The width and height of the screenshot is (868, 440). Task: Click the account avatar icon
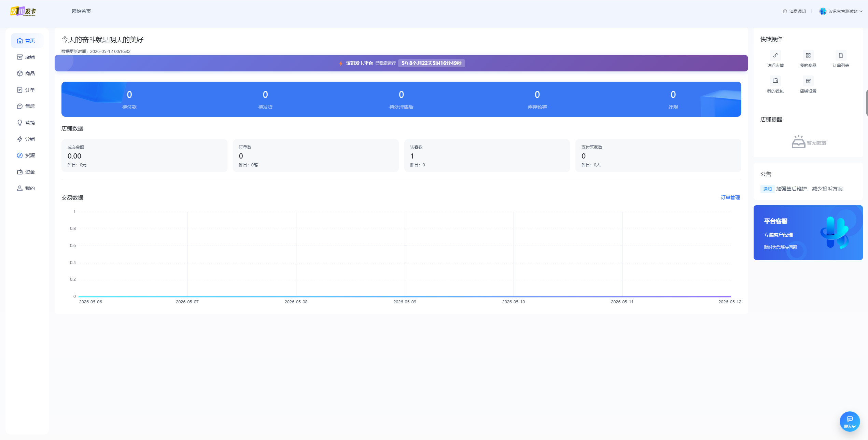click(823, 11)
